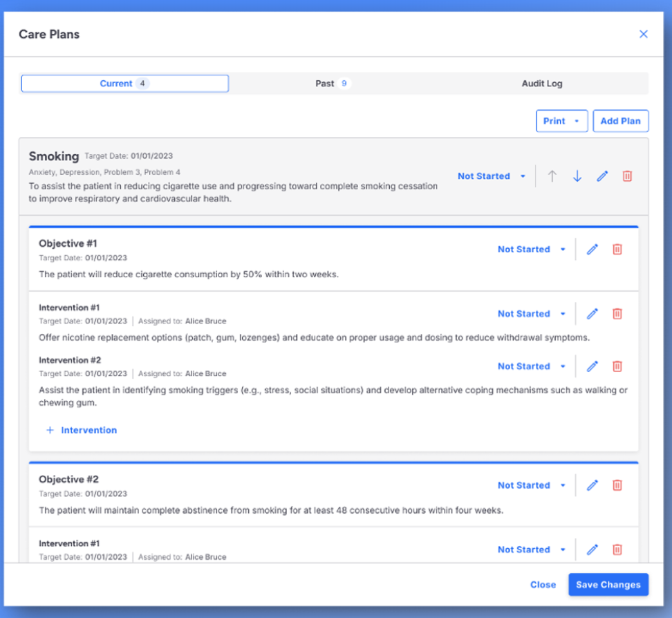Click the Care Plans dialog title
Screen dimensions: 672x618
click(x=49, y=35)
